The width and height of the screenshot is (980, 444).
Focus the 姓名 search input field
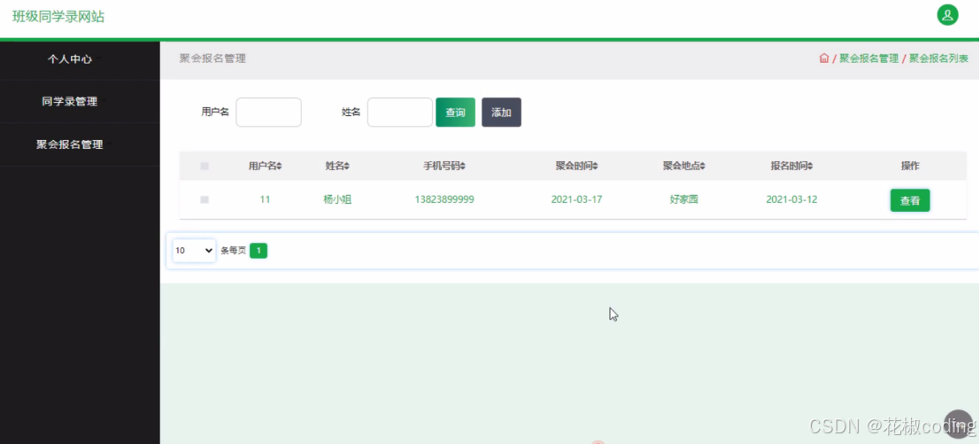(400, 113)
